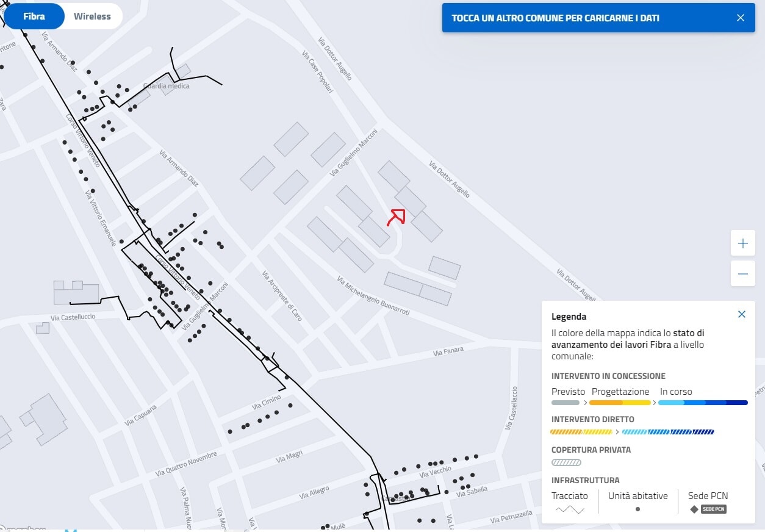Click the Sede PCN diamond icon in legend
The height and width of the screenshot is (532, 765).
(694, 509)
